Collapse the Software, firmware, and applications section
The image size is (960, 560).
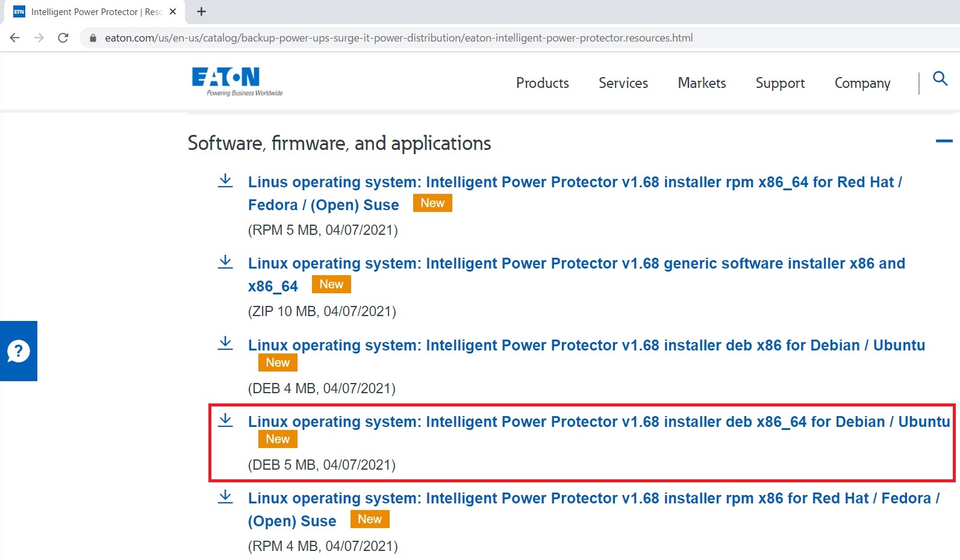click(x=944, y=141)
